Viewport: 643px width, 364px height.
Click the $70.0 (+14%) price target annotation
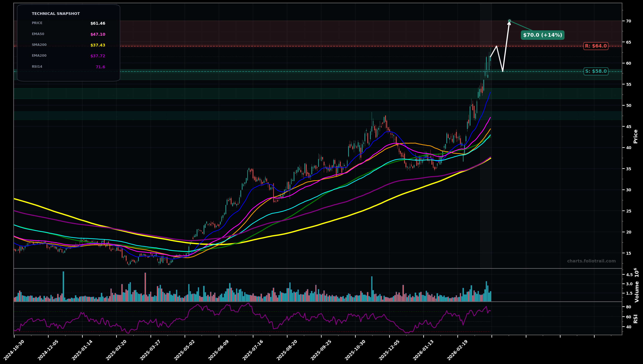[x=542, y=35]
